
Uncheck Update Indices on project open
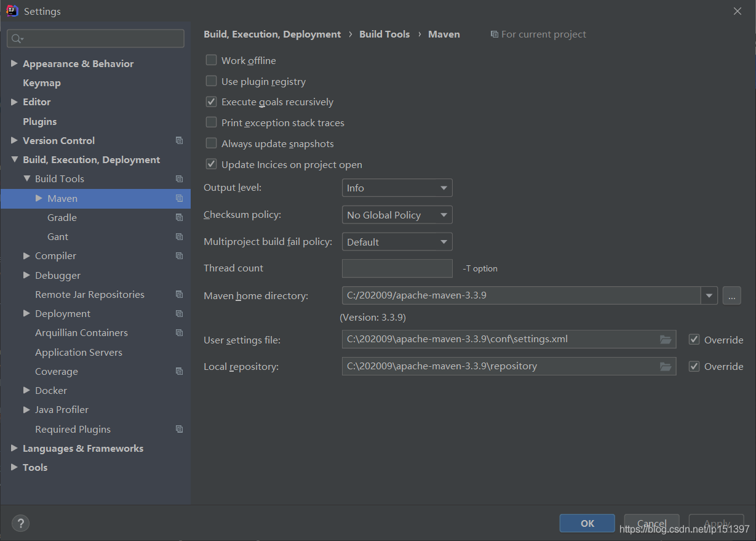(211, 164)
